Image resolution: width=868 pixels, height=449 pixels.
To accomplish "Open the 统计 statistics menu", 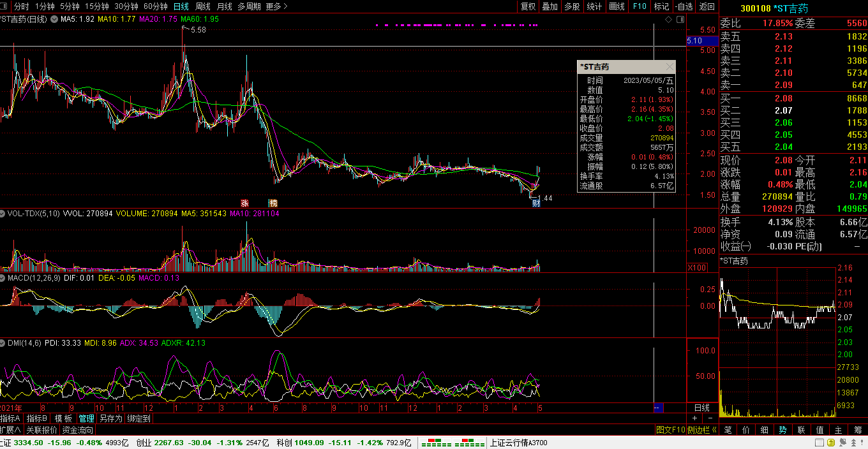I will click(x=594, y=6).
